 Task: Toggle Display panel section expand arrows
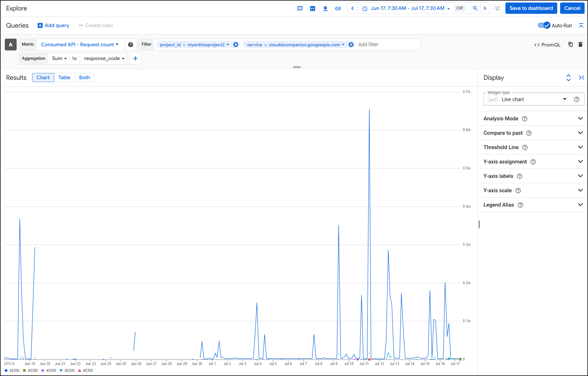569,78
